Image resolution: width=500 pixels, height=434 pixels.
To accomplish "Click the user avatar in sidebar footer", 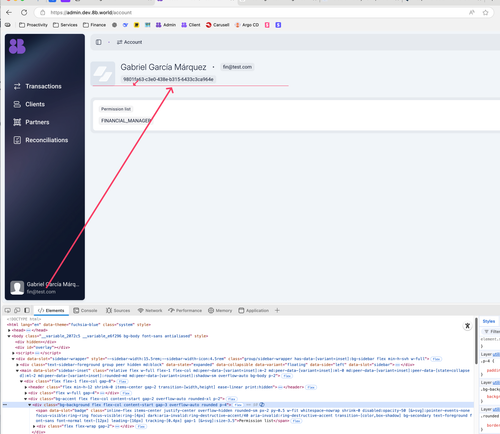I will [x=17, y=288].
